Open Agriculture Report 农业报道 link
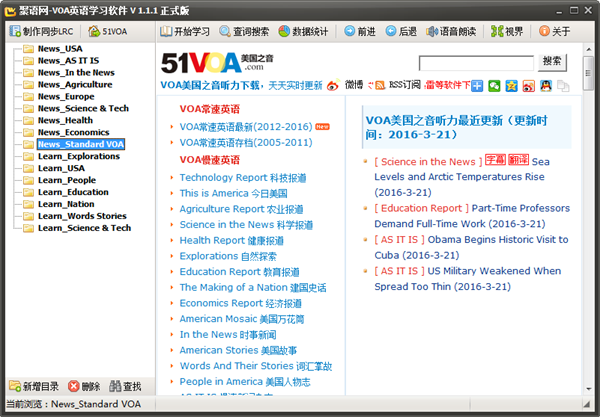 pos(241,209)
